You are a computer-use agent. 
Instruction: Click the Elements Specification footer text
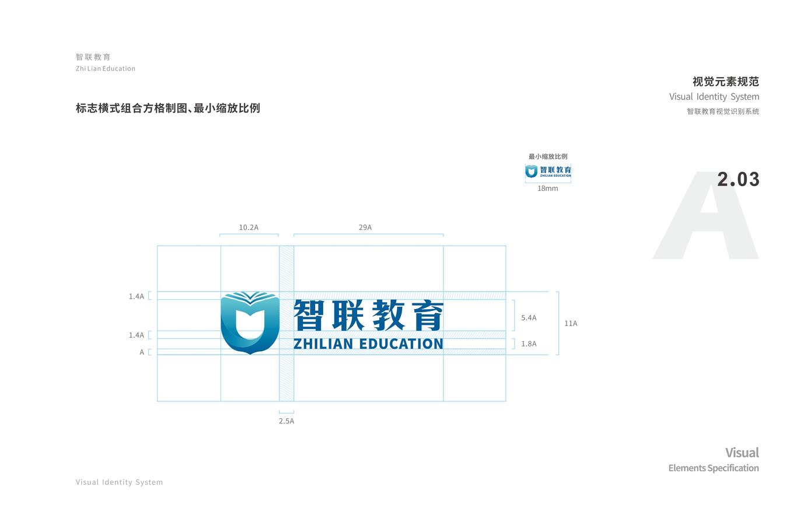click(714, 468)
